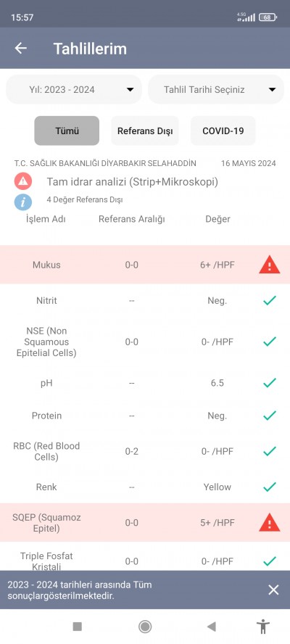Expand the Tahlil Tarihi Seçiniz dropdown
The width and height of the screenshot is (290, 644).
tap(216, 89)
